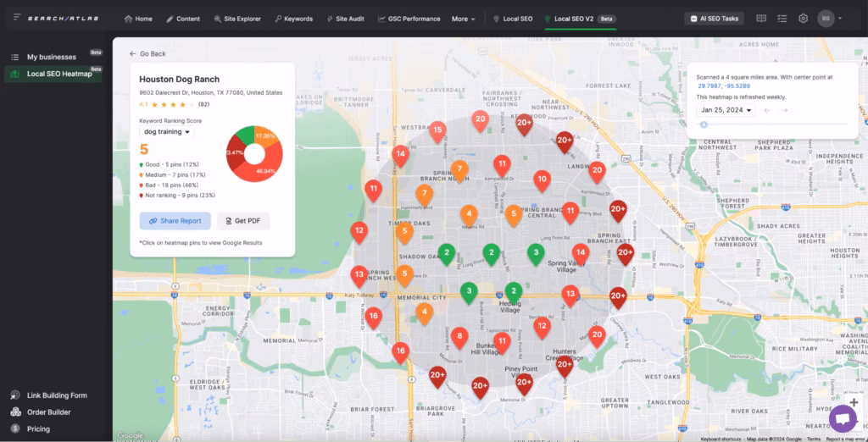Open the BS account profile dropdown
The width and height of the screenshot is (868, 442).
[x=830, y=19]
